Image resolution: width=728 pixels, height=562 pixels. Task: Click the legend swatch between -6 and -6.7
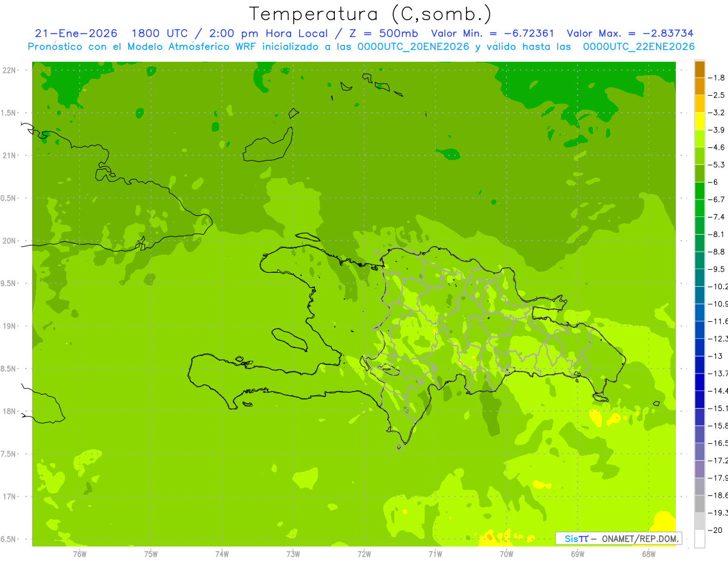point(699,191)
